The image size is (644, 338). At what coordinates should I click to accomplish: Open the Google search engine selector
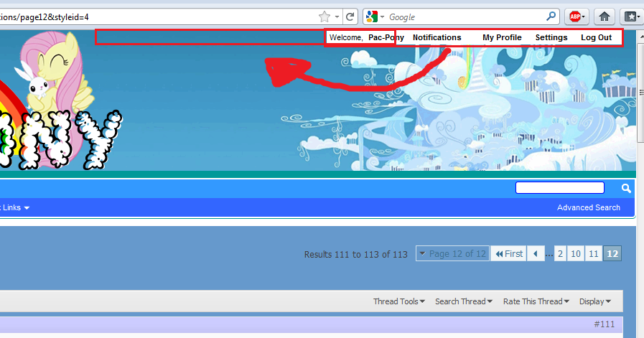point(375,17)
